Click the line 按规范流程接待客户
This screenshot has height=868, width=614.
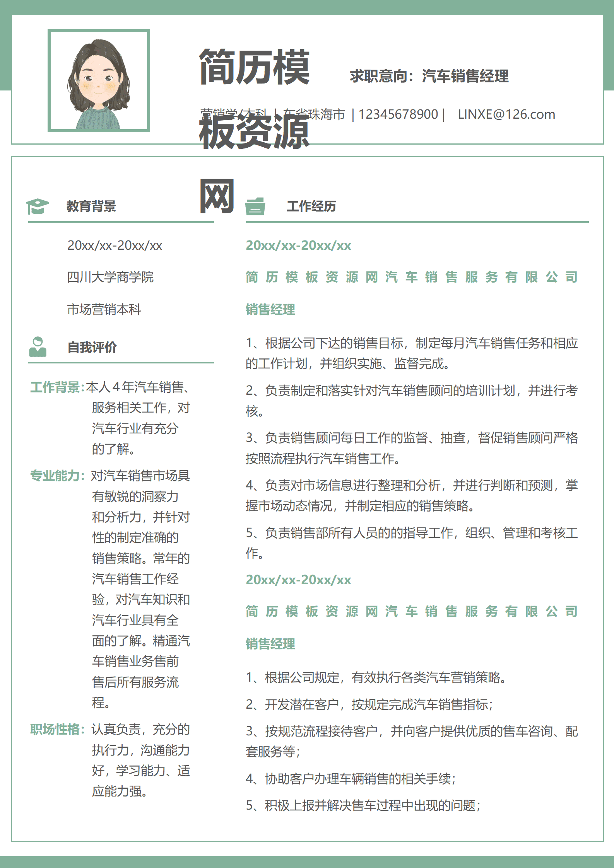point(412,741)
